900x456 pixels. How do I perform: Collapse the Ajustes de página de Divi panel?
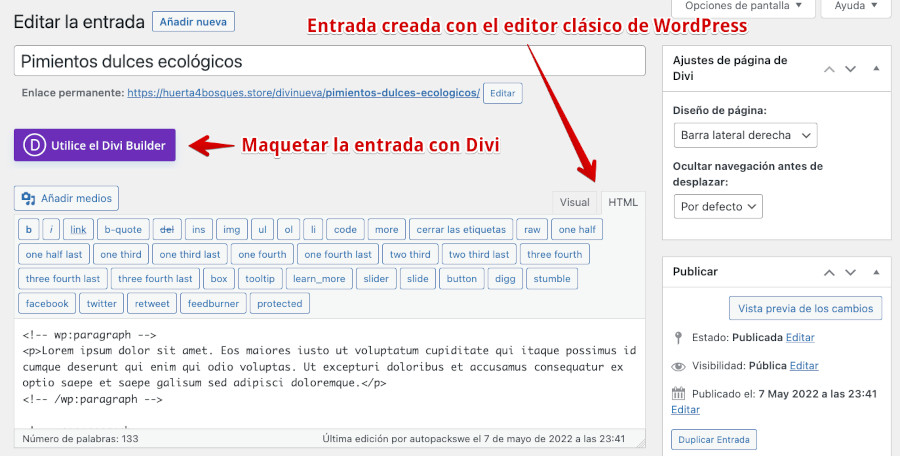click(x=876, y=68)
